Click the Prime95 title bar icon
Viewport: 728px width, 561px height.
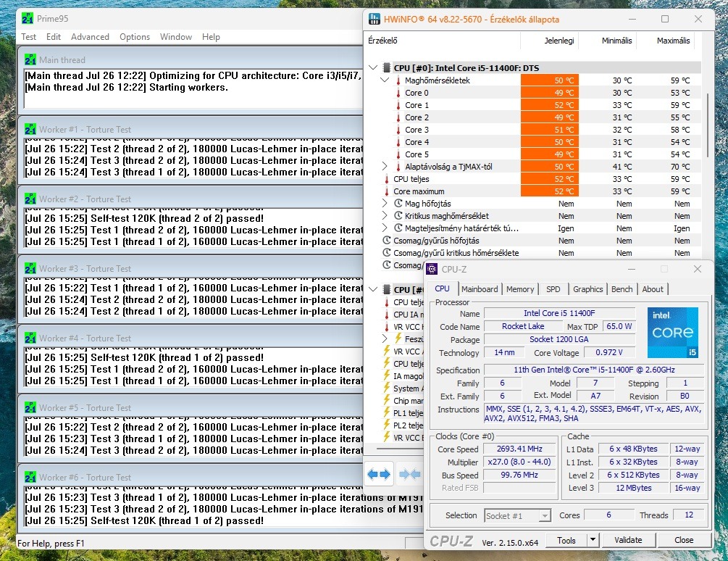tap(28, 19)
